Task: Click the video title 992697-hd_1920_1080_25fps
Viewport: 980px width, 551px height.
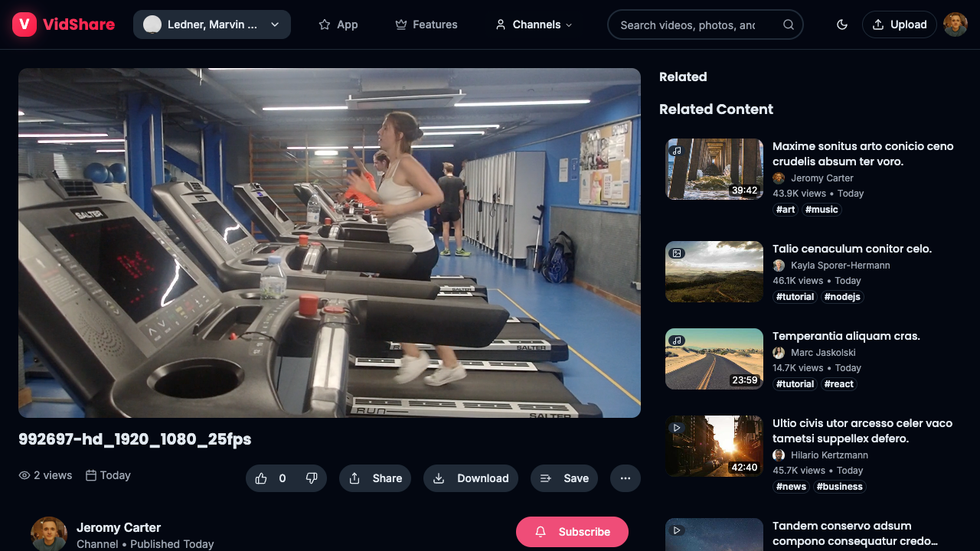Action: [135, 439]
